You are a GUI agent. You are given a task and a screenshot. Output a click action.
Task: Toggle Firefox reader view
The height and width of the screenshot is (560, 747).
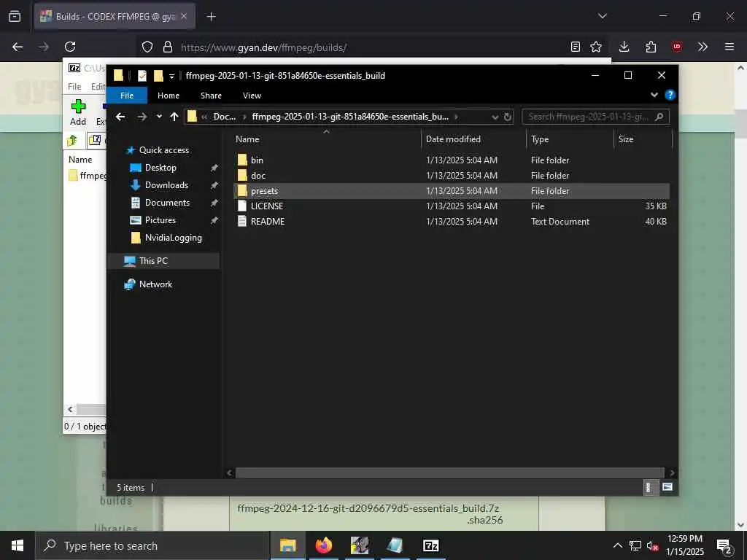(x=576, y=47)
